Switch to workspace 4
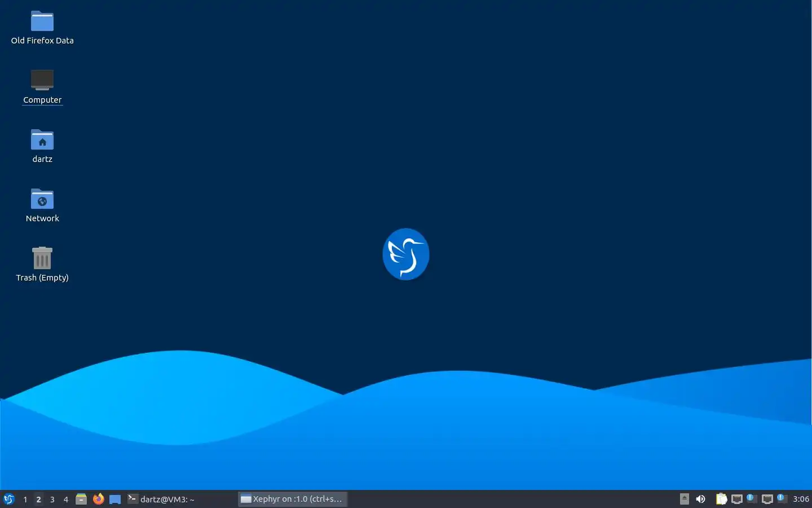 (66, 500)
